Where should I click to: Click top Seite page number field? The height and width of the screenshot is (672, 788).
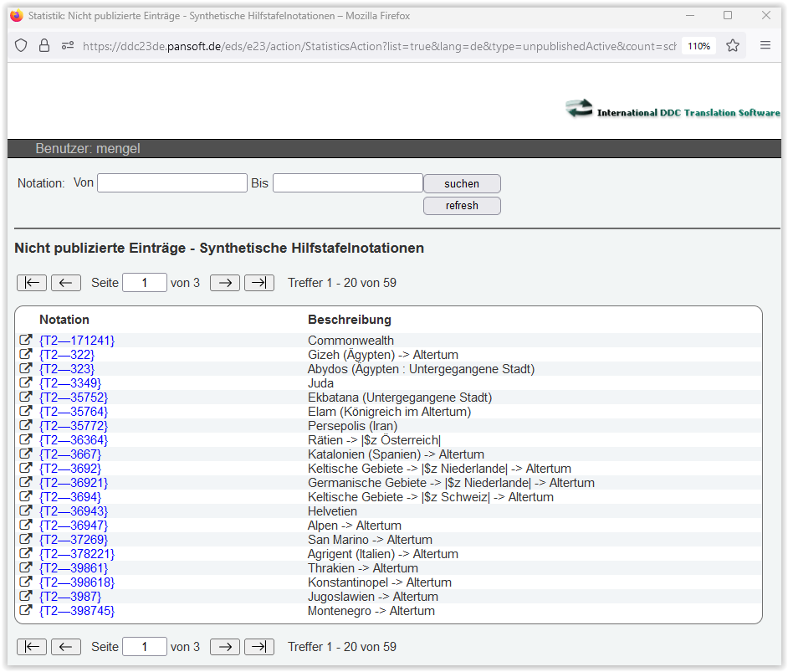click(x=144, y=283)
